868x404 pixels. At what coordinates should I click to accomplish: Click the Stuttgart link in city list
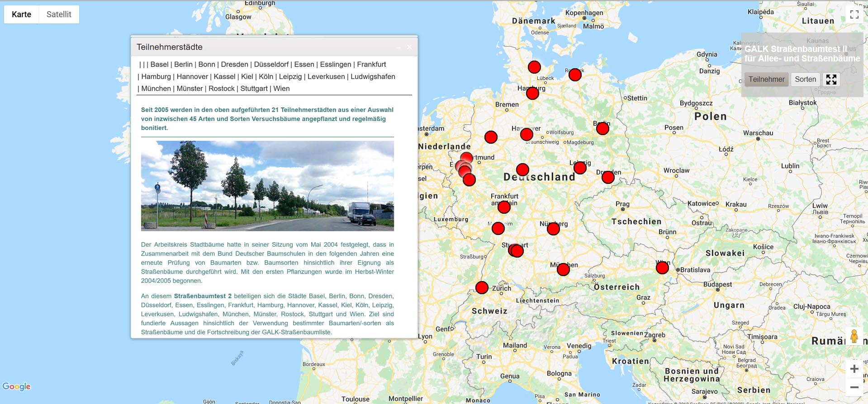coord(254,89)
